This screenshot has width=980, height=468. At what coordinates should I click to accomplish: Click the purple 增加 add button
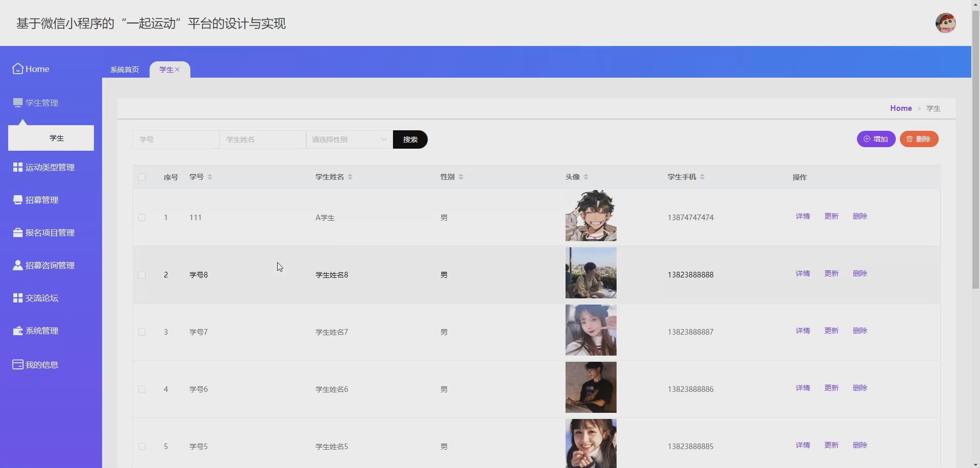(876, 139)
